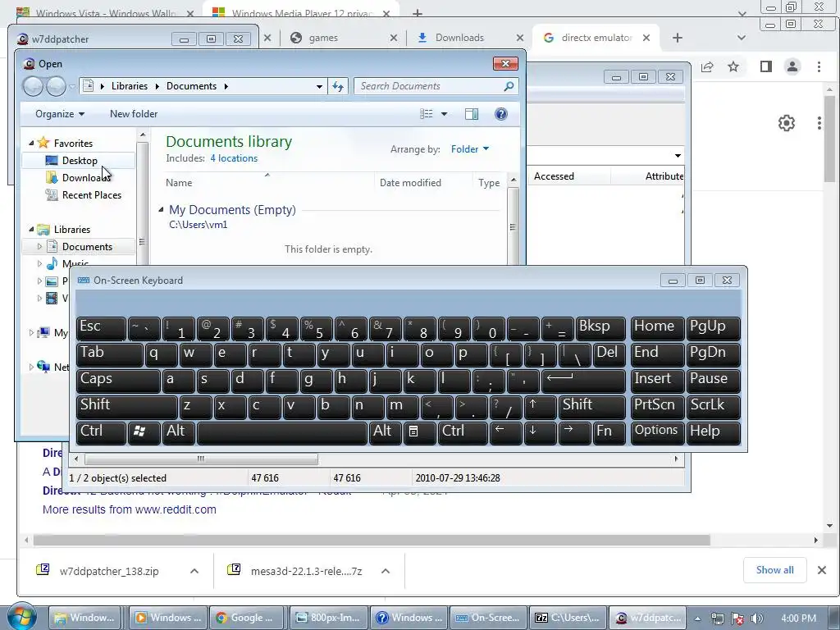Click Libraries in the address breadcrumb
The width and height of the screenshot is (840, 630).
point(130,85)
